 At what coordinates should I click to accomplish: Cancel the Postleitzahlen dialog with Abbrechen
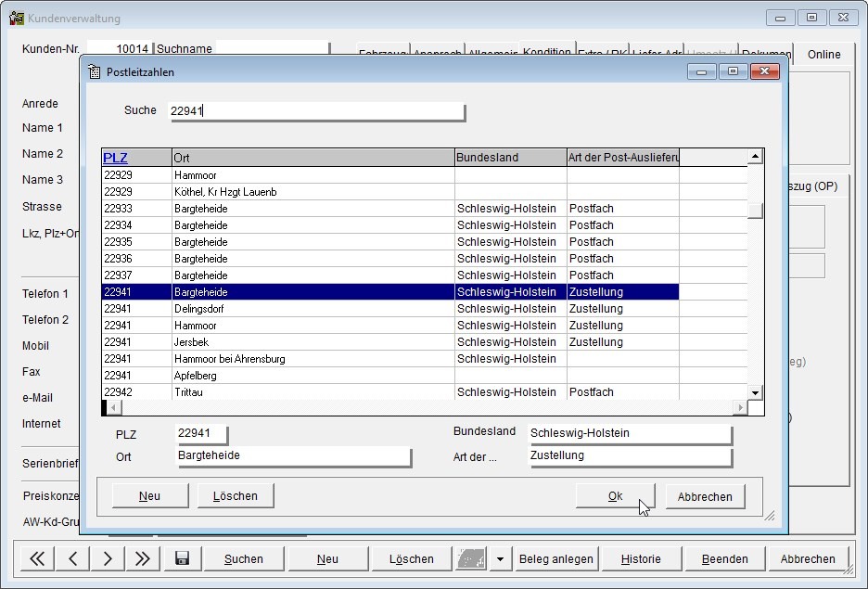pyautogui.click(x=705, y=496)
